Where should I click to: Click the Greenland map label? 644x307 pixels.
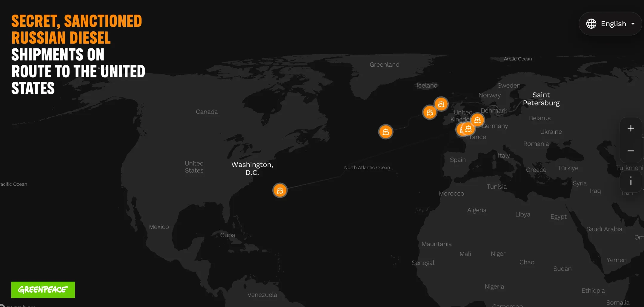[x=385, y=65]
